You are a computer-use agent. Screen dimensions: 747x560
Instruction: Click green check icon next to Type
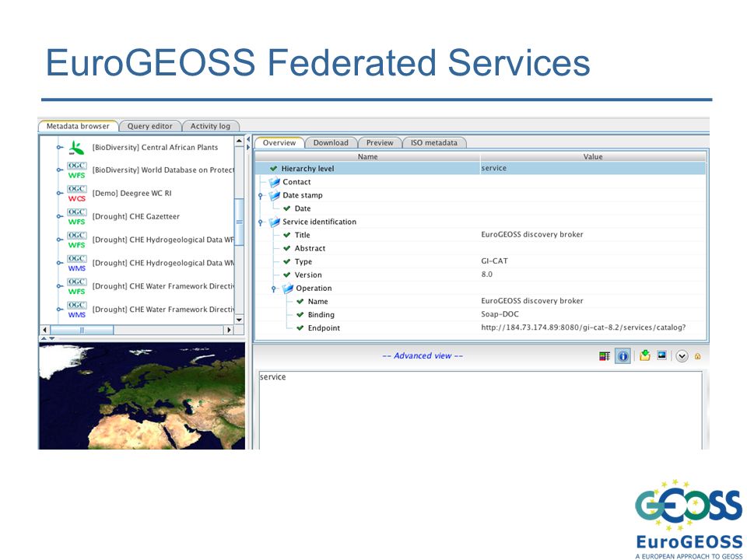click(x=287, y=261)
